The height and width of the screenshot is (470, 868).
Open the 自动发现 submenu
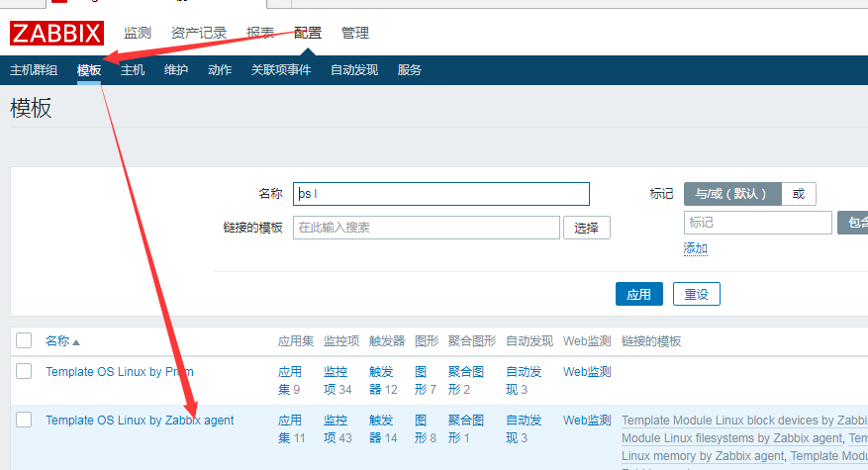pyautogui.click(x=354, y=70)
